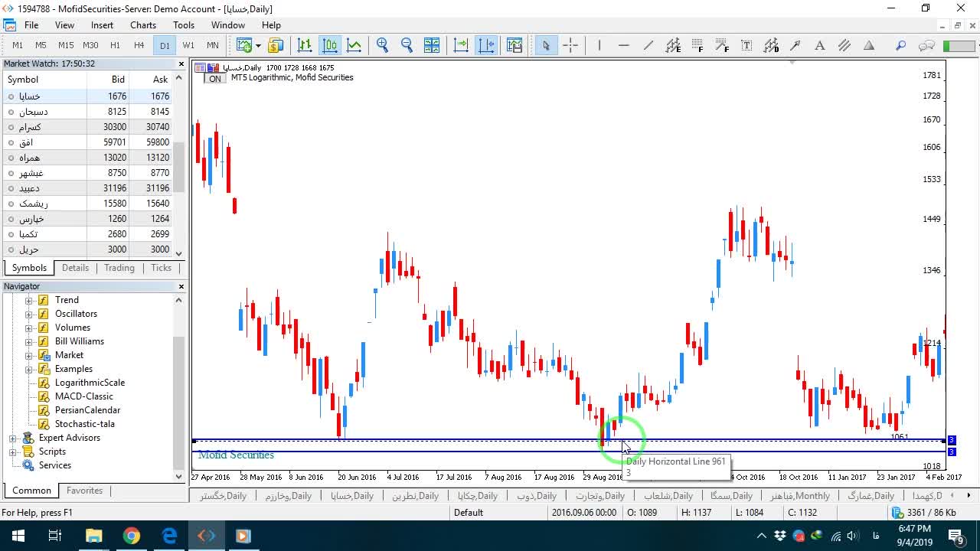
Task: Select the arrow cursor tool
Action: (546, 45)
